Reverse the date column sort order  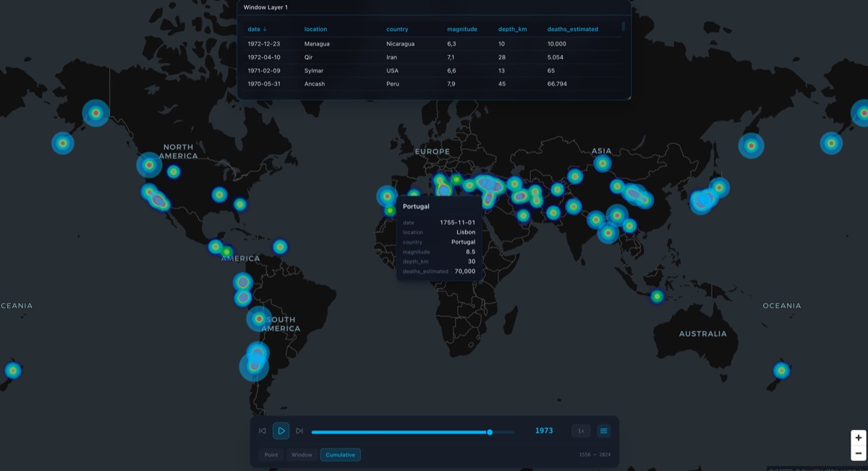(x=254, y=29)
